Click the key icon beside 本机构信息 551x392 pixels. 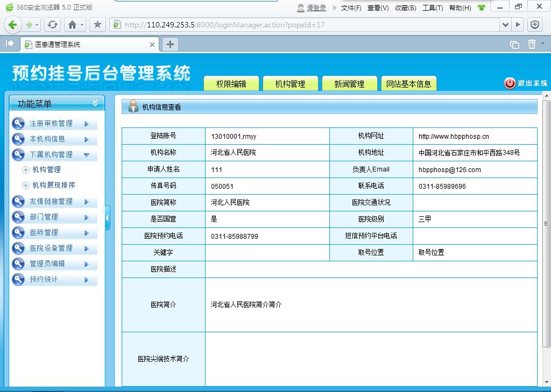point(18,139)
